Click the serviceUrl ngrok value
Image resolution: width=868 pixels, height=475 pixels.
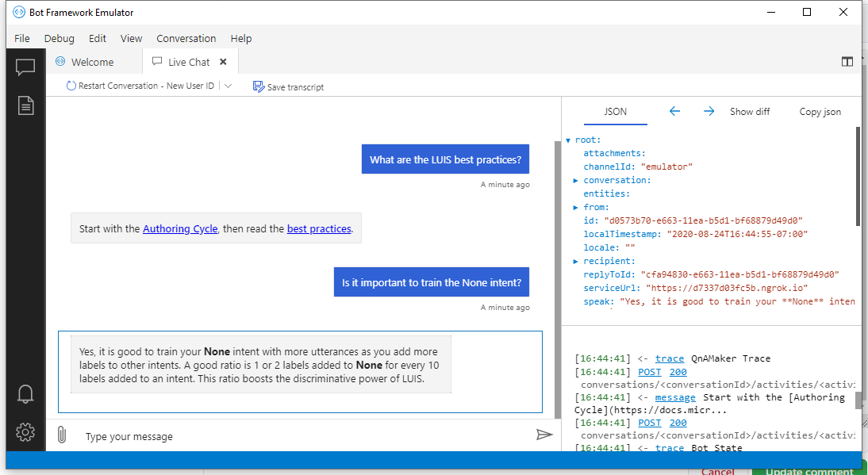click(x=727, y=288)
